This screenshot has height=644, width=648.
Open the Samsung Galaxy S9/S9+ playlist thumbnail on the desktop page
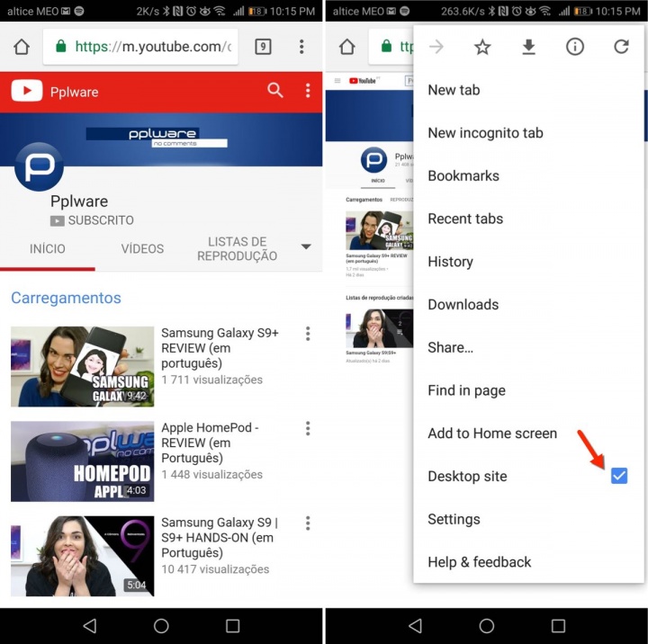pyautogui.click(x=380, y=328)
